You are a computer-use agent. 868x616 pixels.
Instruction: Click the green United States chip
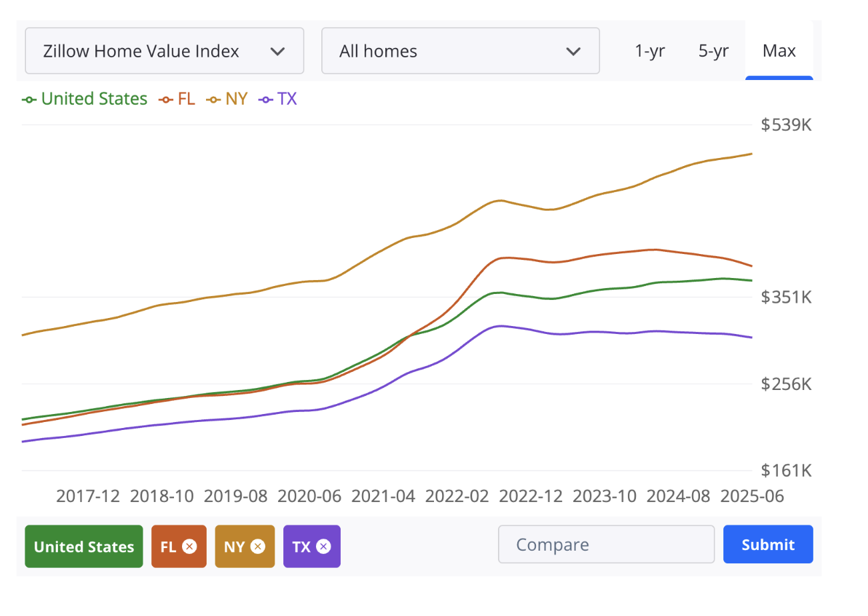tap(84, 547)
